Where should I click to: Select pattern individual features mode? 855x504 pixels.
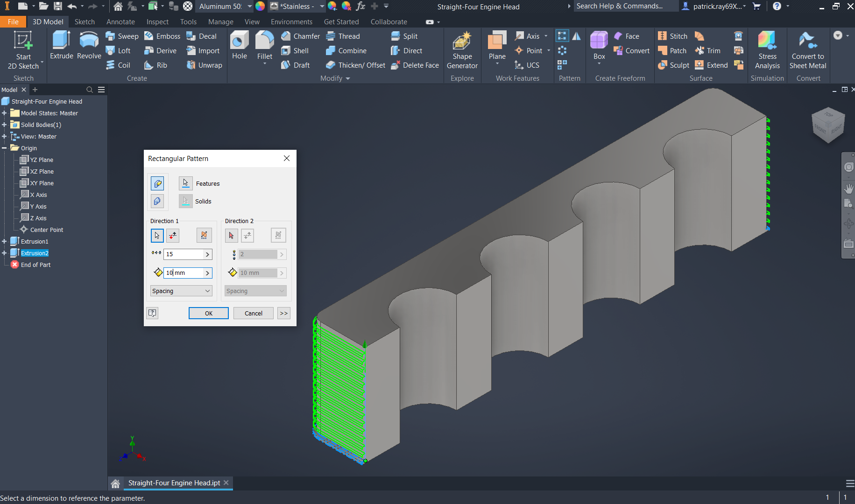pyautogui.click(x=157, y=183)
